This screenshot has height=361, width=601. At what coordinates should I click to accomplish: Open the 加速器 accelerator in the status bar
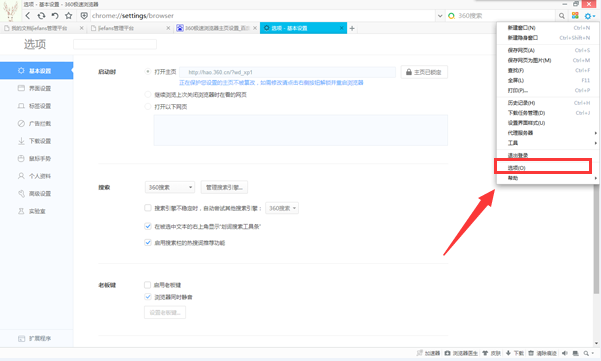[x=429, y=353]
